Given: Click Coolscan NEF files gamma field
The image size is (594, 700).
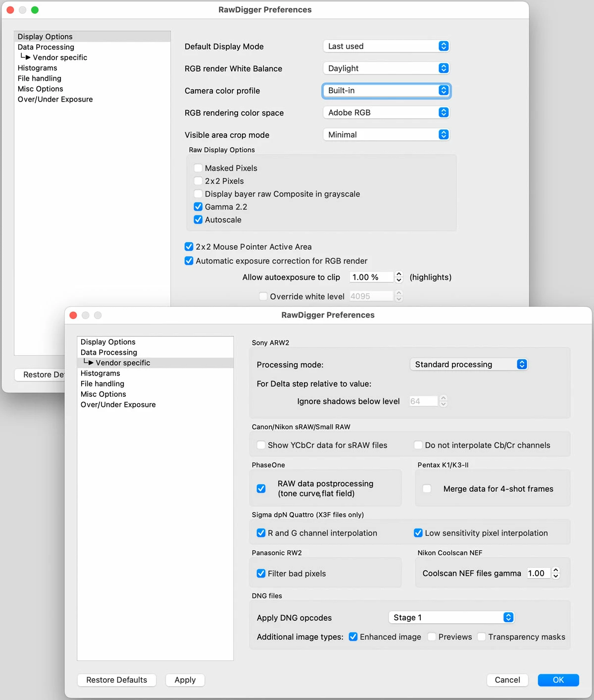Looking at the screenshot, I should pyautogui.click(x=539, y=573).
